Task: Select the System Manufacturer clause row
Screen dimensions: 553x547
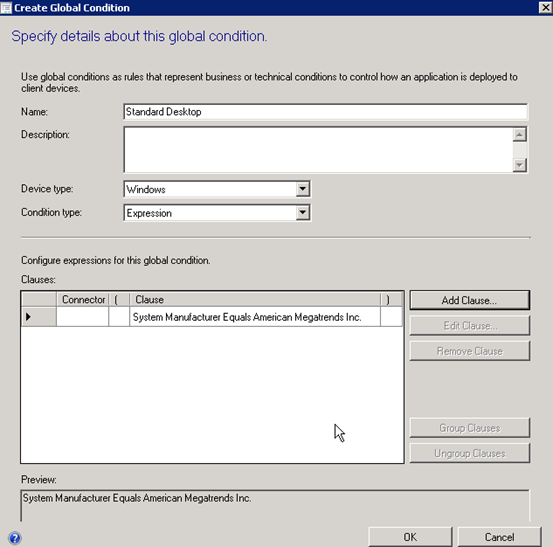Action: tap(212, 317)
